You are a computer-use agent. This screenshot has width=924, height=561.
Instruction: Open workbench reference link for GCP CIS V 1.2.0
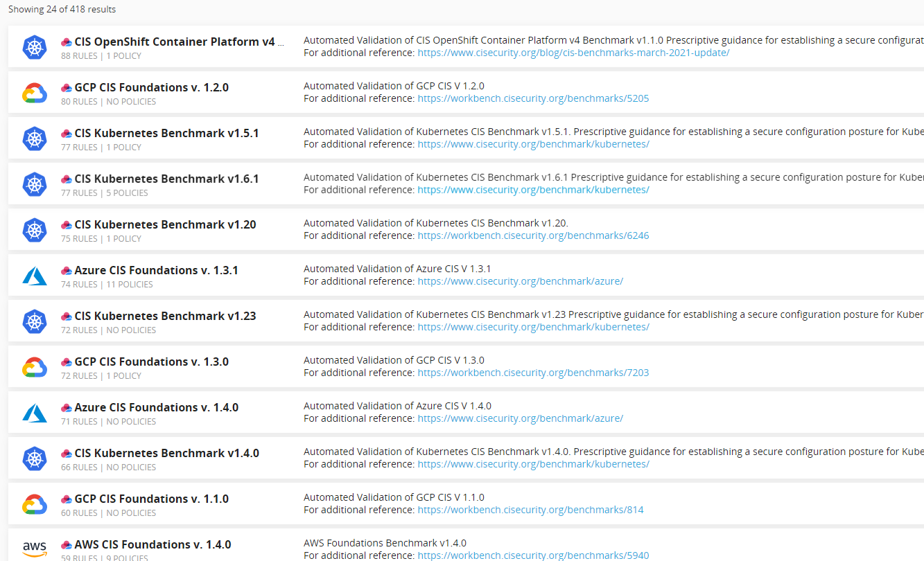click(532, 98)
